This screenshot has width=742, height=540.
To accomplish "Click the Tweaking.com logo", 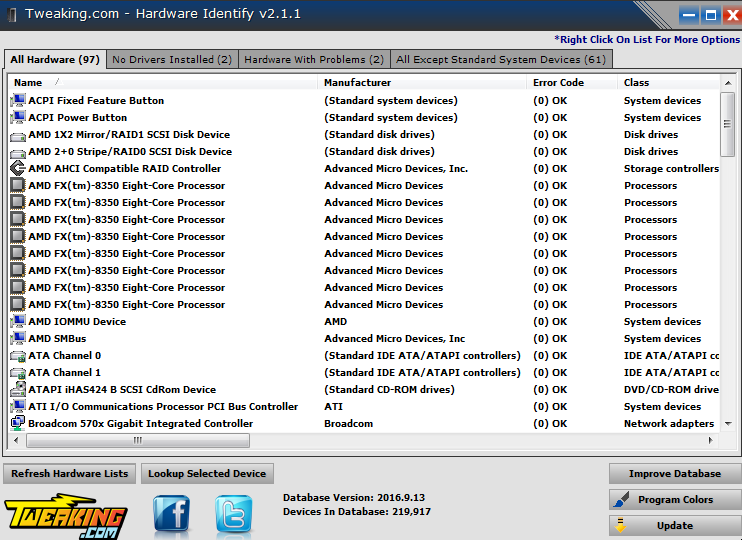I will (66, 516).
